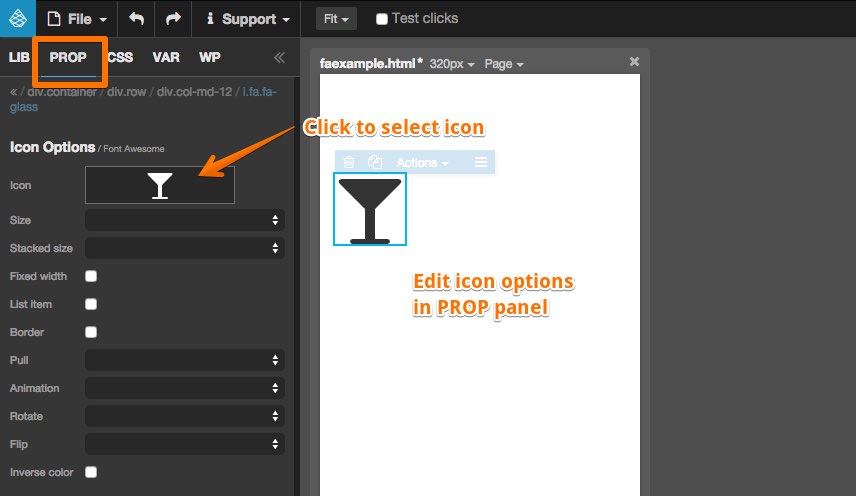
Task: Click the Icon Options heading
Action: coord(52,147)
